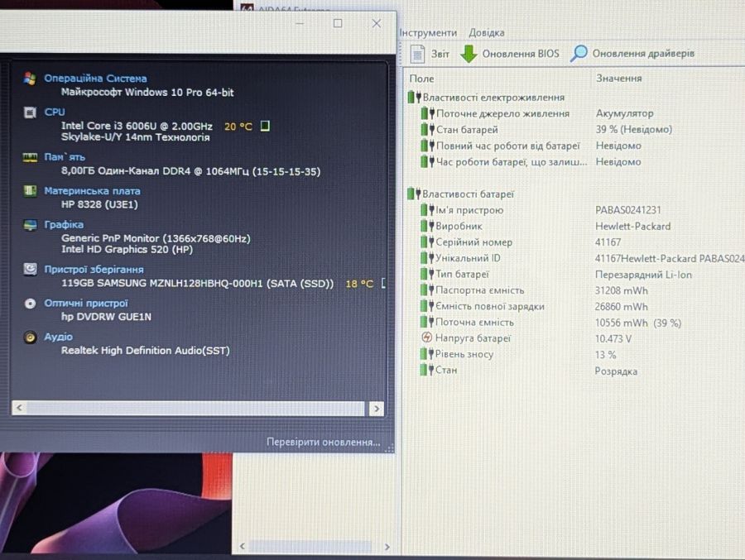
Task: Click the motherboard icon beside Материнська плата
Action: click(x=30, y=191)
